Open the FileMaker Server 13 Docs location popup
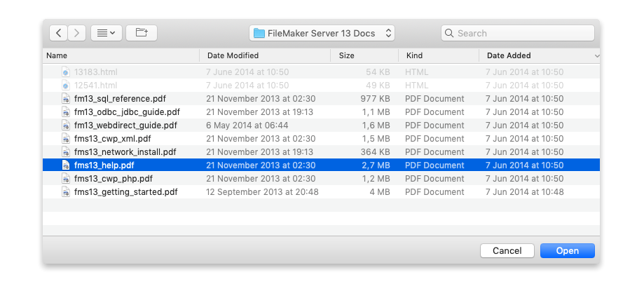The width and height of the screenshot is (644, 284). tap(322, 33)
